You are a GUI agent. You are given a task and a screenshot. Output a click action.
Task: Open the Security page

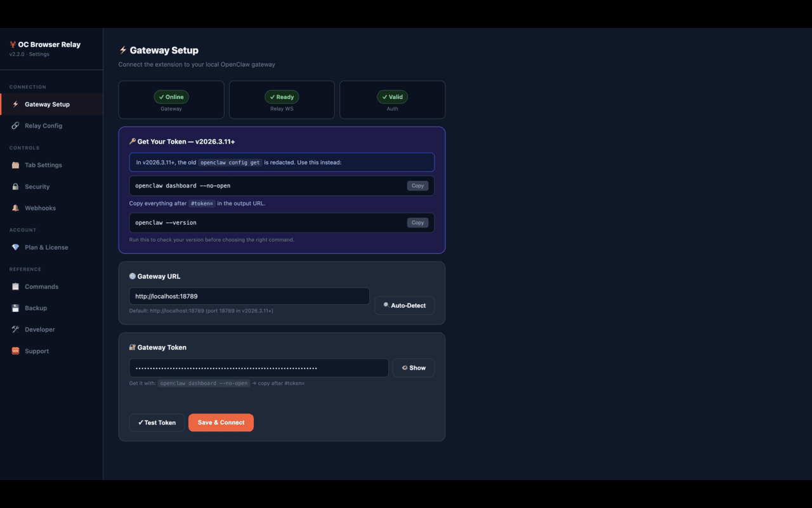click(51, 187)
